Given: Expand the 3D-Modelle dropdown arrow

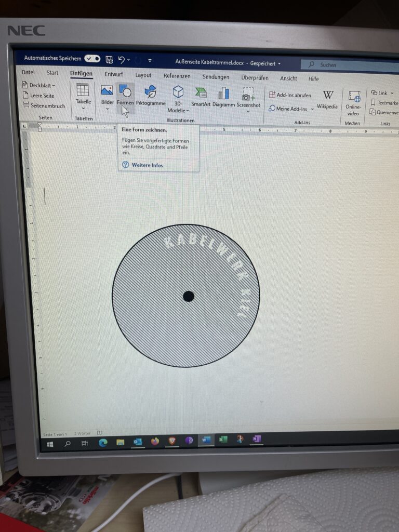Looking at the screenshot, I should coord(187,110).
